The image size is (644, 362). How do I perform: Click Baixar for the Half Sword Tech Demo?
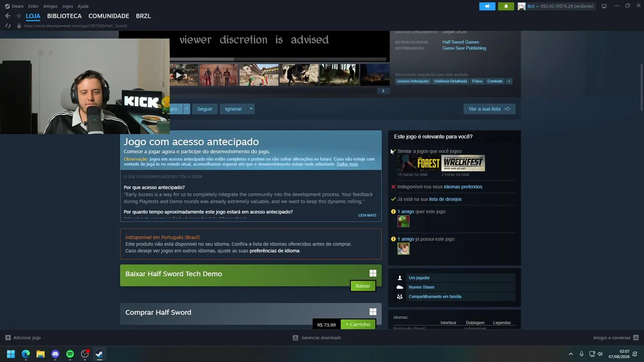click(363, 286)
